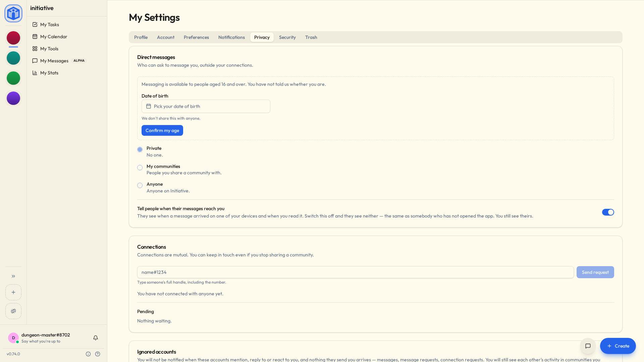
Task: Open notifications bell icon
Action: [x=96, y=338]
